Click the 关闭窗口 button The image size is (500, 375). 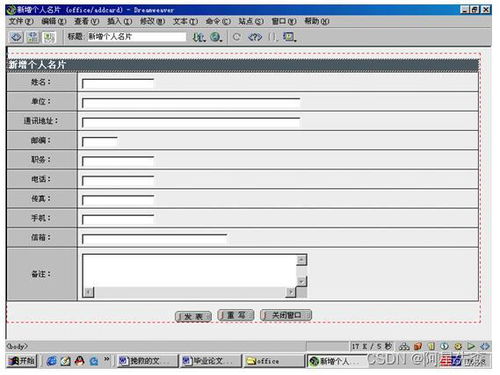286,315
